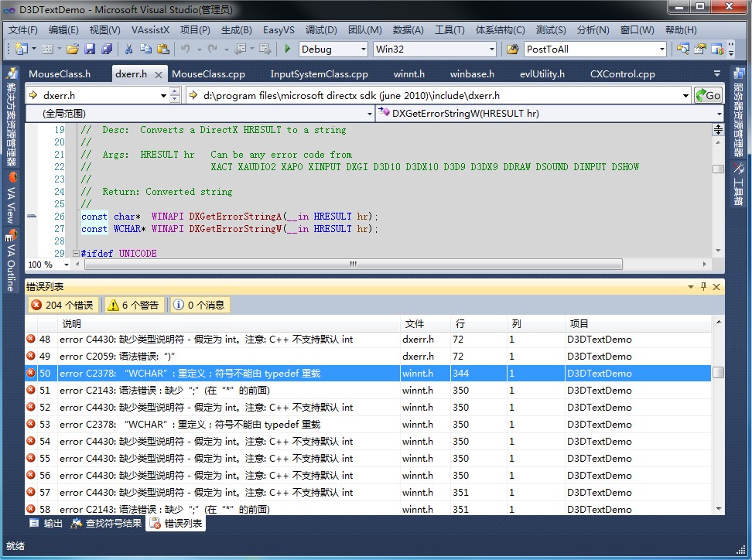Click the Solution Explorer toolbar icon

[683, 49]
